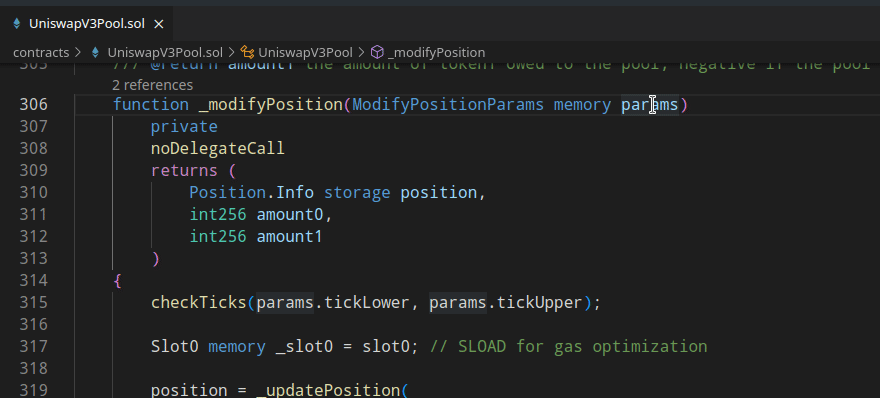Click the _slot0 variable name
880x398 pixels.
pyautogui.click(x=304, y=347)
